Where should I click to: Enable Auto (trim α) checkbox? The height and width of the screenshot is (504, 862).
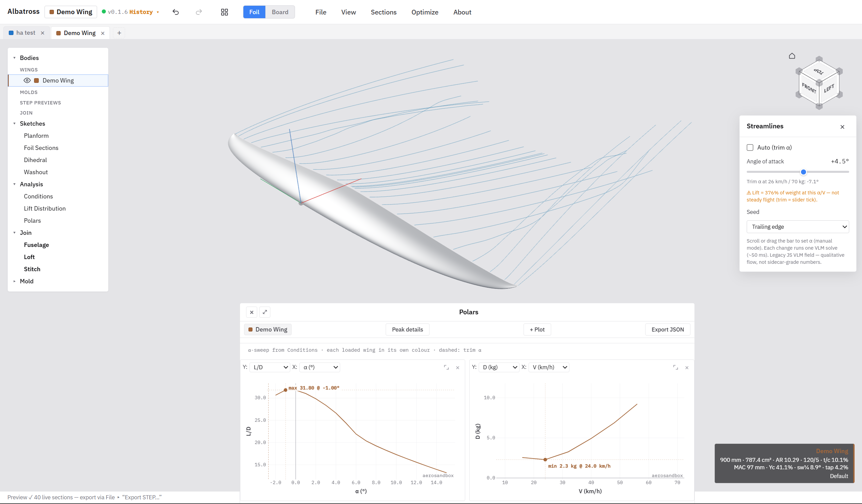pos(750,147)
